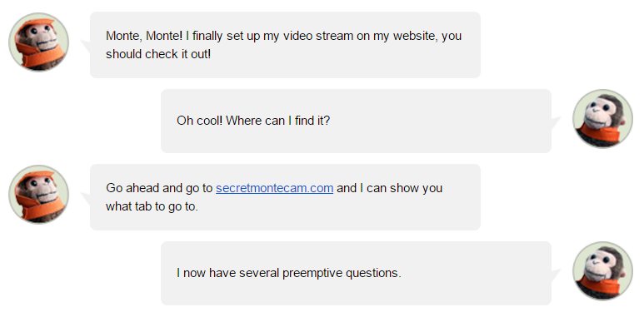Click the words "Go ahead and go to"

point(159,188)
